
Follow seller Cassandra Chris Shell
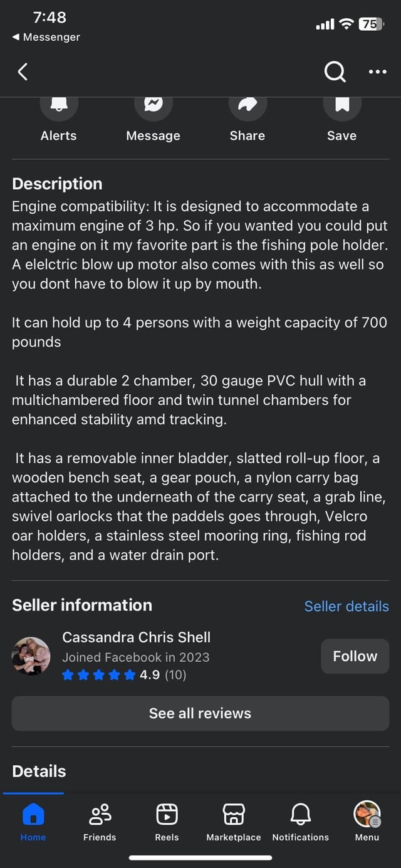point(355,656)
